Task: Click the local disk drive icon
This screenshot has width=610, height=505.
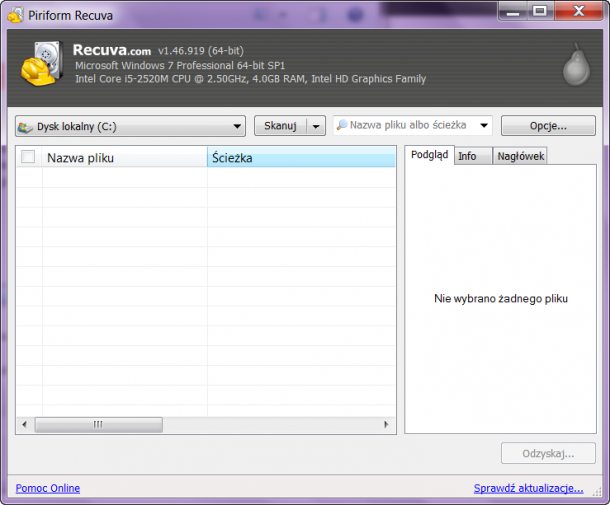Action: (x=25, y=127)
